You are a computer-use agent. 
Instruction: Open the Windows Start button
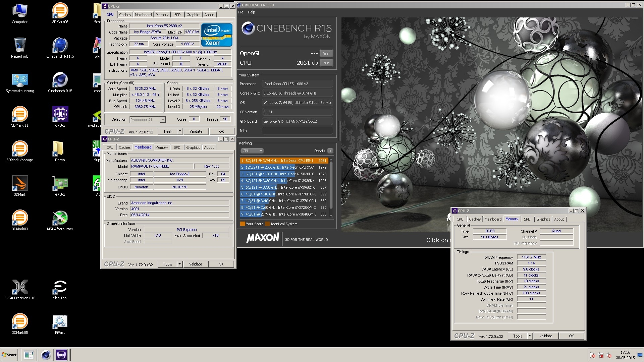tap(9, 355)
